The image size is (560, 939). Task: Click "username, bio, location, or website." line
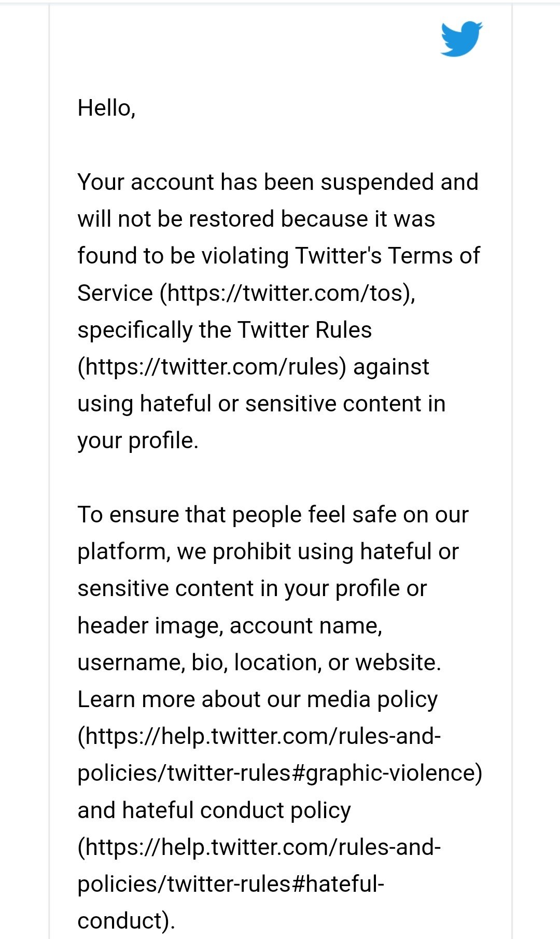(x=259, y=662)
